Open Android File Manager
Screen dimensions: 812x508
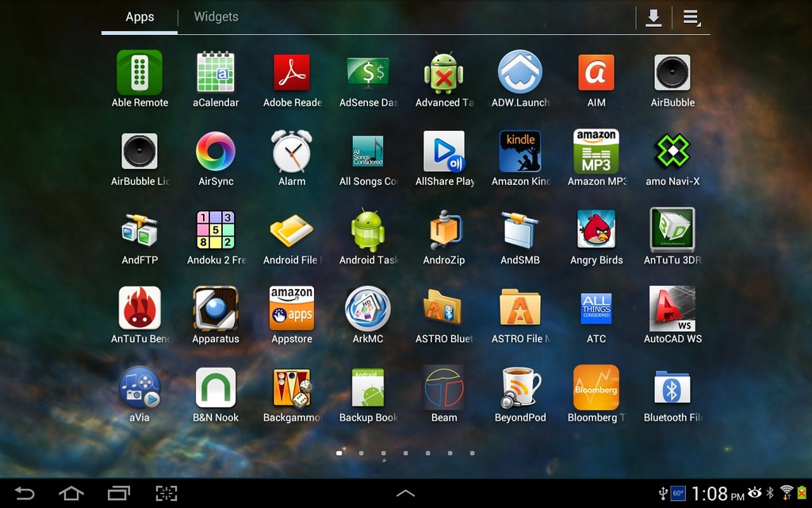coord(292,230)
